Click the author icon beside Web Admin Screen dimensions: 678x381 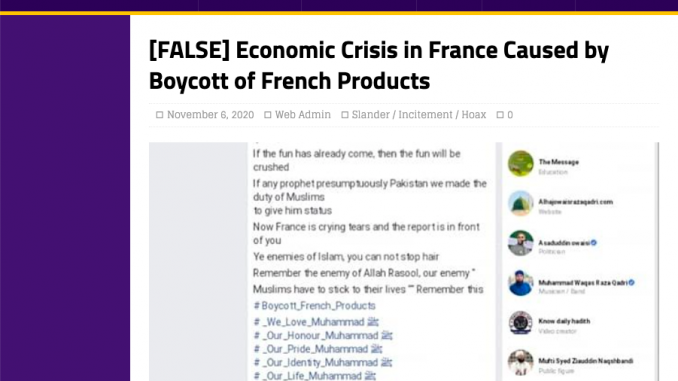coord(268,115)
